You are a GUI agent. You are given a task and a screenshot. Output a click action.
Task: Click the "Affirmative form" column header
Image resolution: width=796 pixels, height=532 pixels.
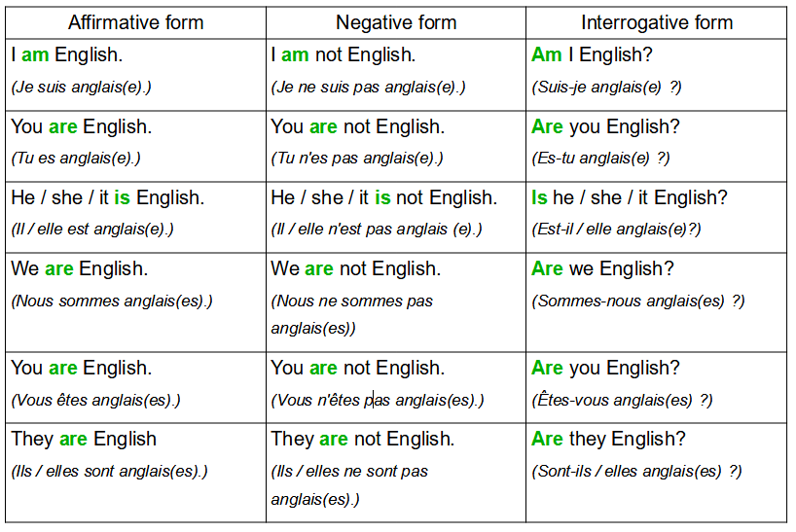coord(135,22)
